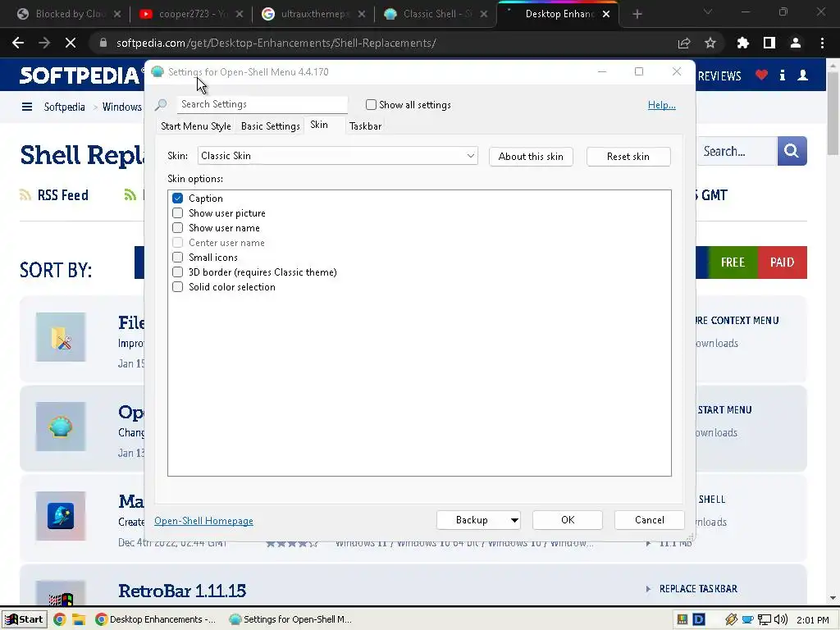The height and width of the screenshot is (630, 840).
Task: Go back with the browser back arrow
Action: [x=18, y=43]
